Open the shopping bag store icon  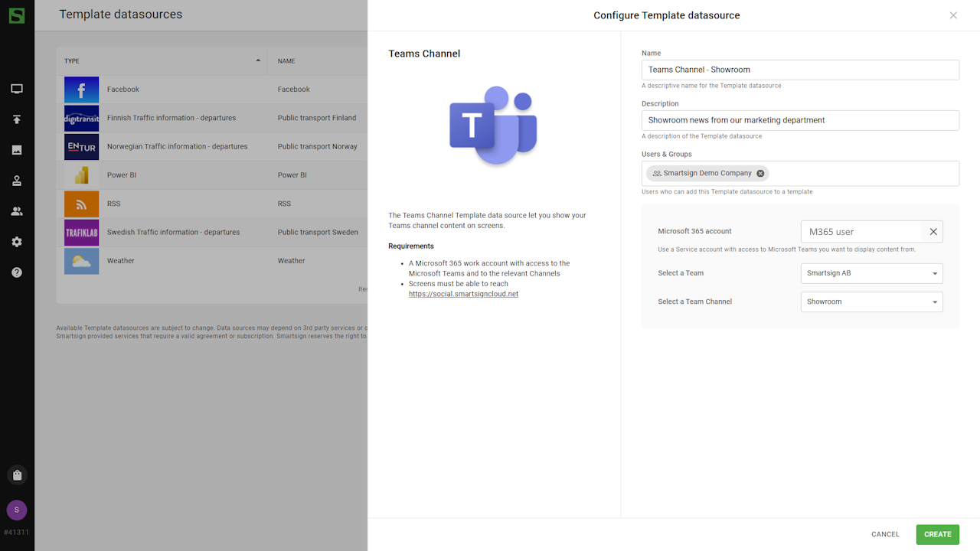17,475
